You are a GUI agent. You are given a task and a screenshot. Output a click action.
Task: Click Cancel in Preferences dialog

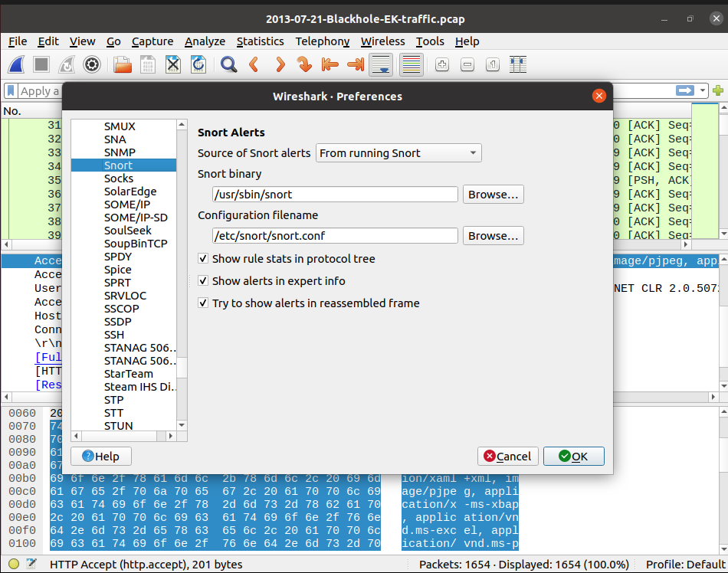click(507, 456)
